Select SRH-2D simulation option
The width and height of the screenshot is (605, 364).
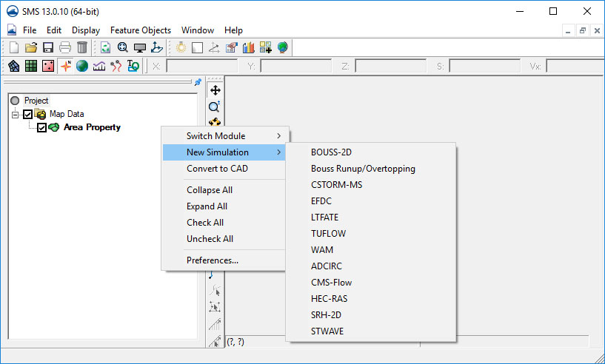[x=326, y=315]
